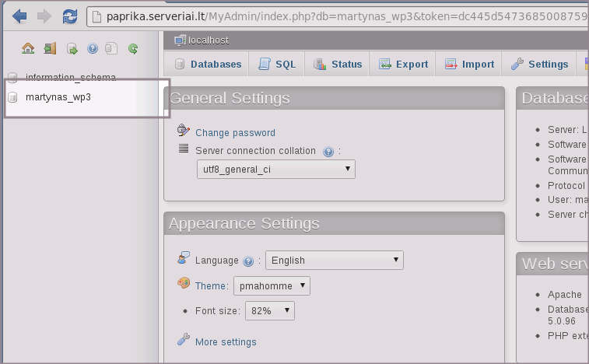Click help icon beside Server connection collation

(328, 151)
